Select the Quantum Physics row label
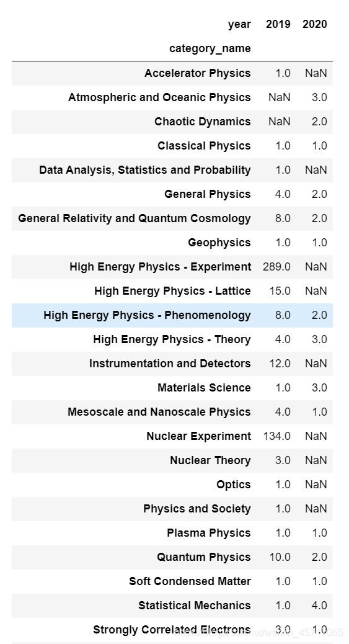The image size is (349, 644). (204, 558)
